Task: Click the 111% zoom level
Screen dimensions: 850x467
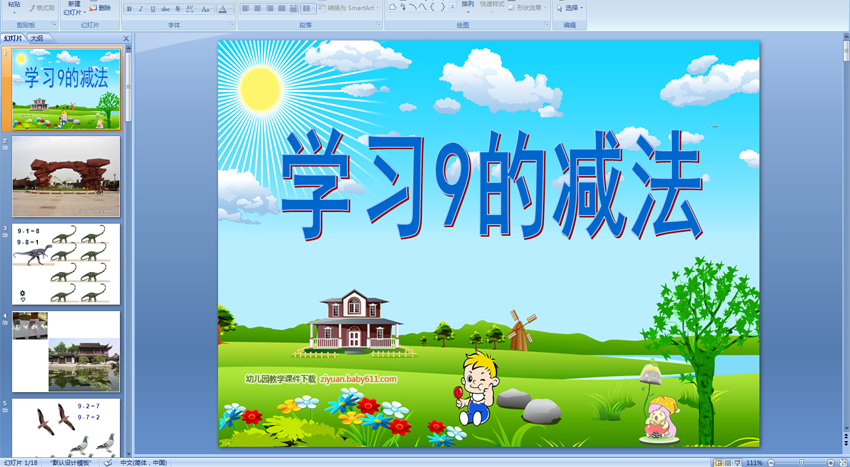Action: (754, 463)
